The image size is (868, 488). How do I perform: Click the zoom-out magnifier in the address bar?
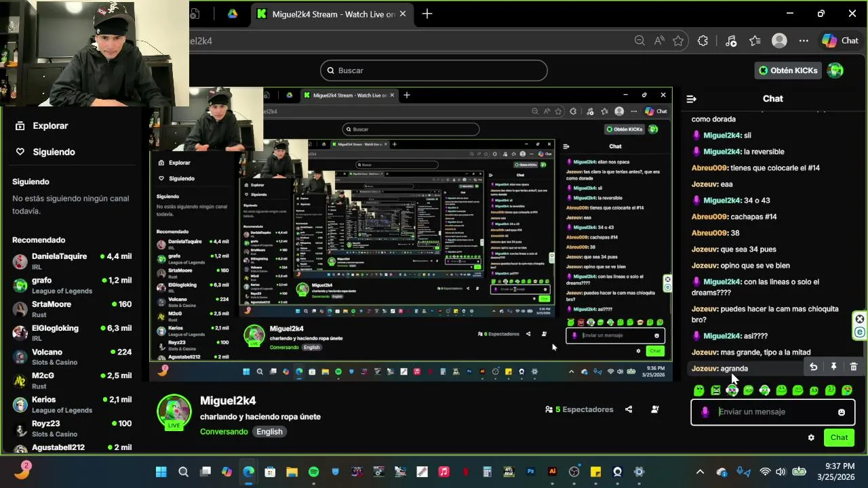[x=639, y=41]
